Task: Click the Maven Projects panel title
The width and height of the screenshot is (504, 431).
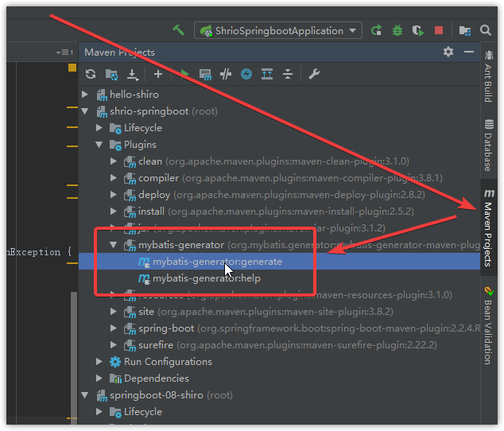Action: tap(119, 52)
